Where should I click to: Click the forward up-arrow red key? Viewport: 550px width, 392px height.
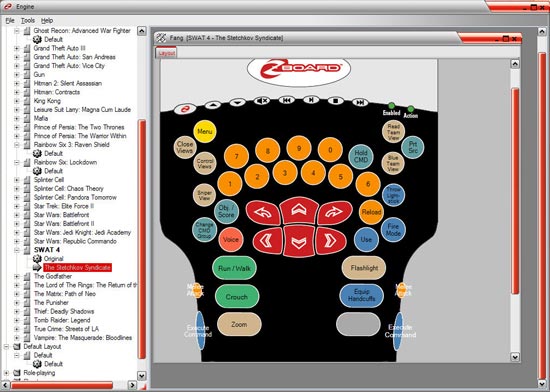[299, 210]
